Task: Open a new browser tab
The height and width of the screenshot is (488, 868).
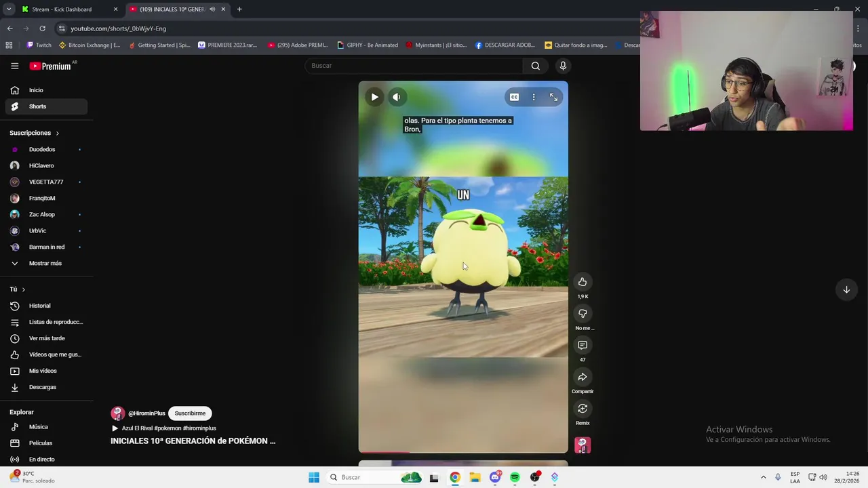Action: (x=239, y=9)
